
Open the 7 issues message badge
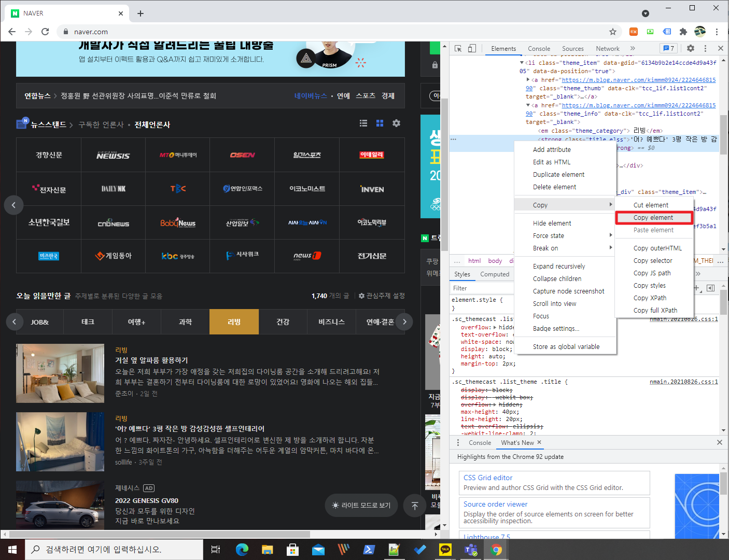668,48
